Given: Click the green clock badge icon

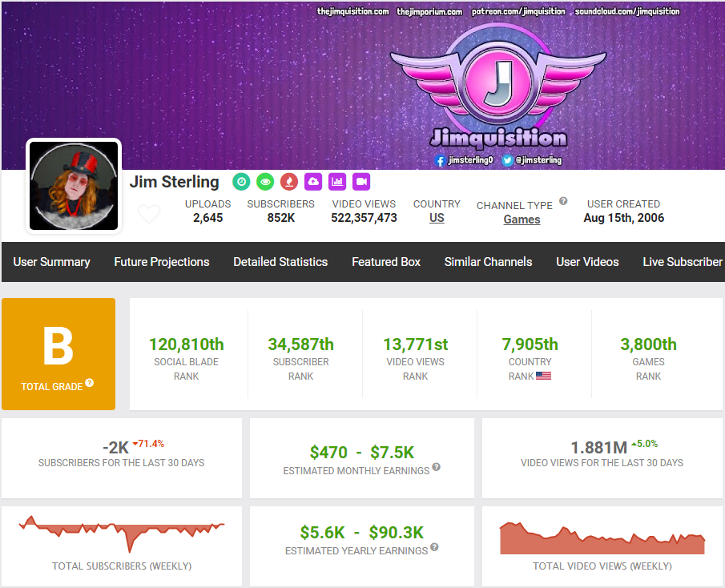Looking at the screenshot, I should click(x=241, y=182).
